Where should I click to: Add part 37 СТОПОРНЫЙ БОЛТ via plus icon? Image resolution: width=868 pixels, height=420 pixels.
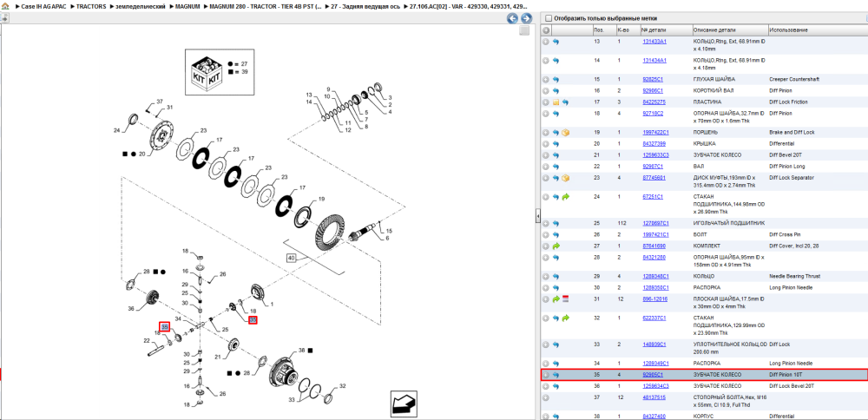coord(546,397)
